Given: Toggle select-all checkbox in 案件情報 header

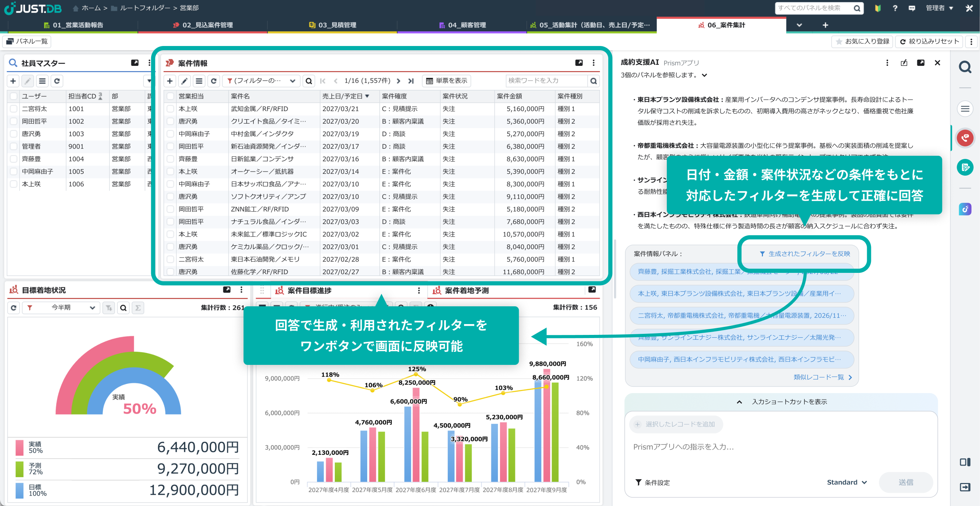Looking at the screenshot, I should [x=170, y=96].
